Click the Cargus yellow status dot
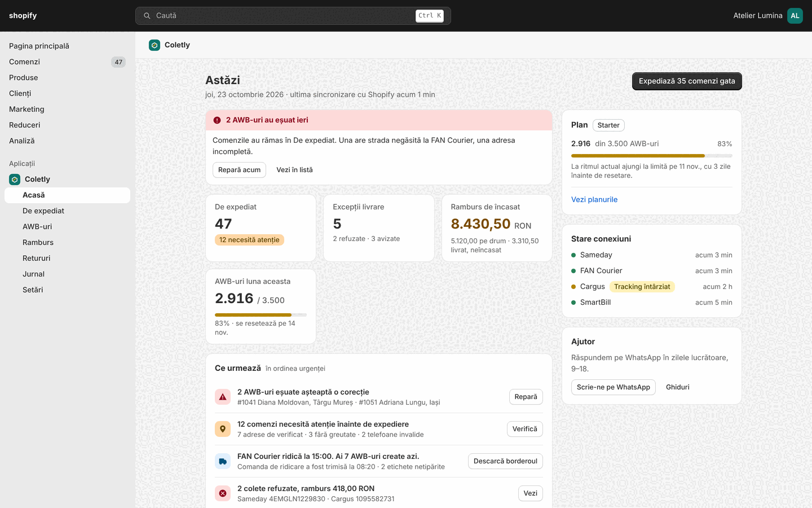Image resolution: width=812 pixels, height=508 pixels. point(573,287)
